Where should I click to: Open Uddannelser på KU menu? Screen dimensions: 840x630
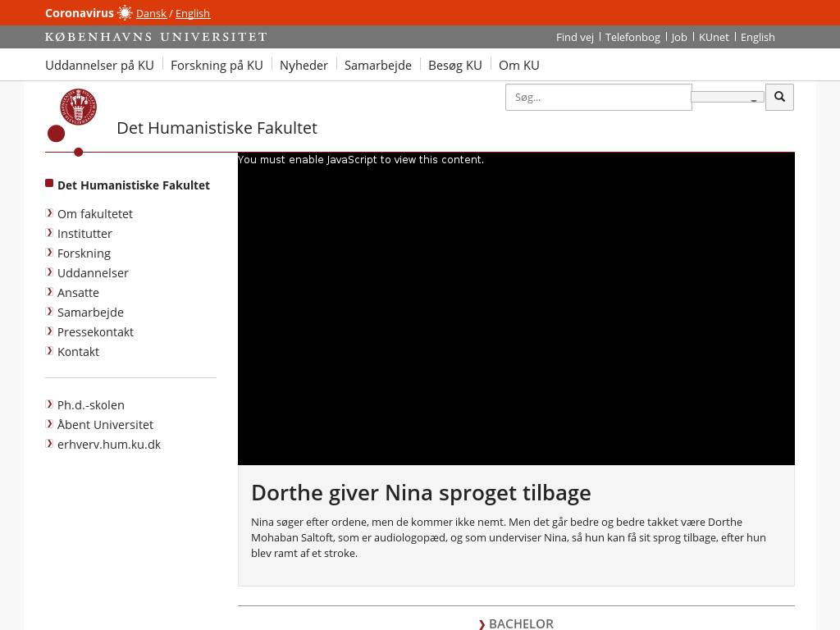(99, 65)
